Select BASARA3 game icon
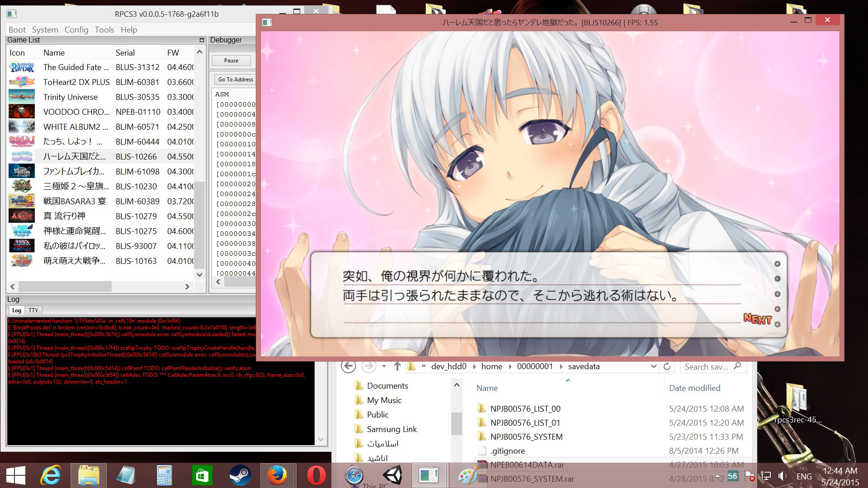The image size is (868, 488). [22, 202]
